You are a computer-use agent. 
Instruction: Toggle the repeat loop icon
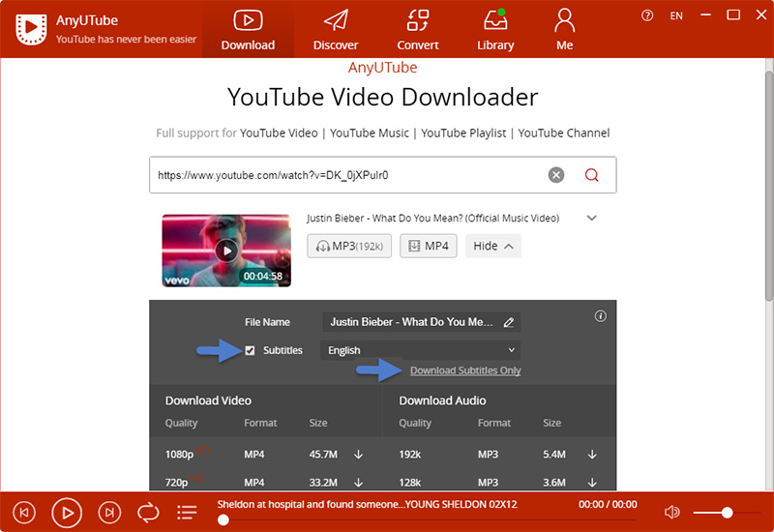coord(148,513)
